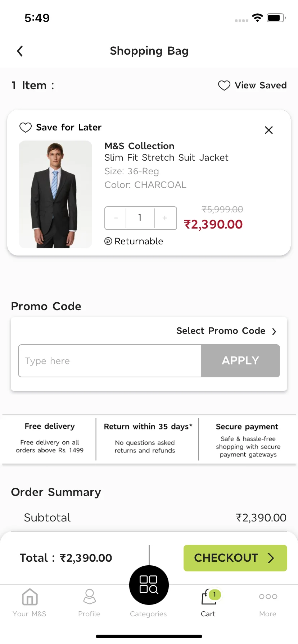Tap the CHECKOUT button
Image resolution: width=298 pixels, height=644 pixels.
point(235,558)
